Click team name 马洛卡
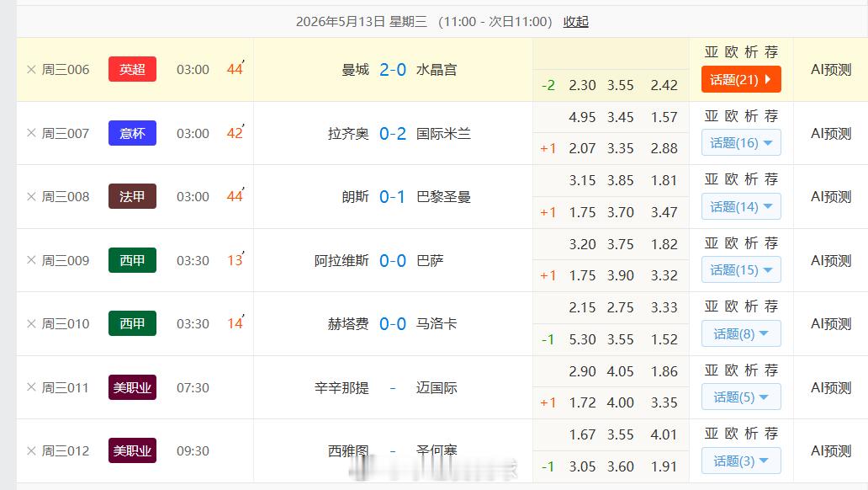The height and width of the screenshot is (490, 868). point(437,323)
